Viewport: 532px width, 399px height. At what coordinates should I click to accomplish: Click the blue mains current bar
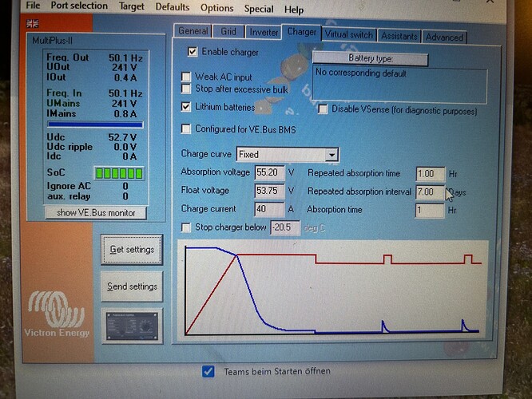point(95,124)
